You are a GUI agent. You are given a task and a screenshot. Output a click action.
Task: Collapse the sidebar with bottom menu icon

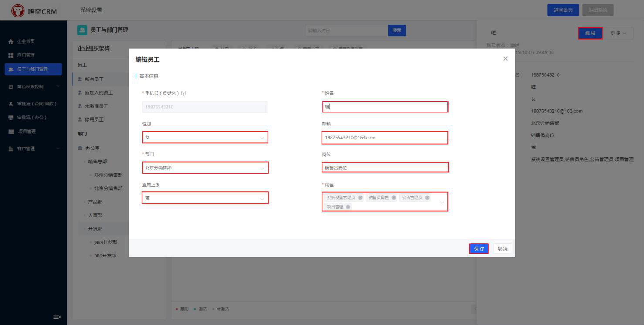click(57, 317)
